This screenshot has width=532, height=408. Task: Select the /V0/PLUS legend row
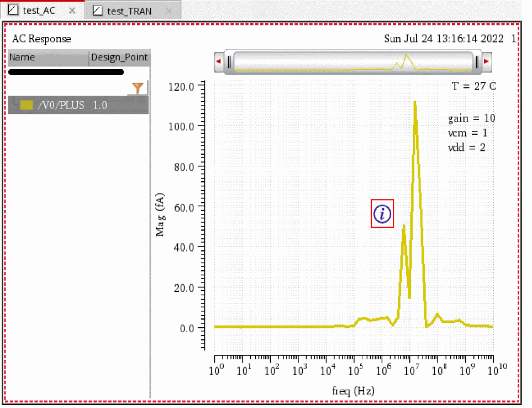pyautogui.click(x=78, y=105)
